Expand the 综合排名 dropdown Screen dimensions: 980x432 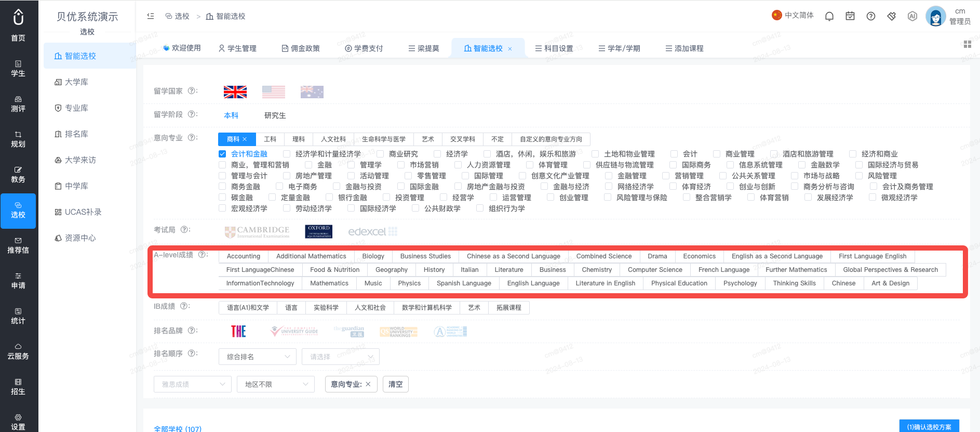pos(257,357)
